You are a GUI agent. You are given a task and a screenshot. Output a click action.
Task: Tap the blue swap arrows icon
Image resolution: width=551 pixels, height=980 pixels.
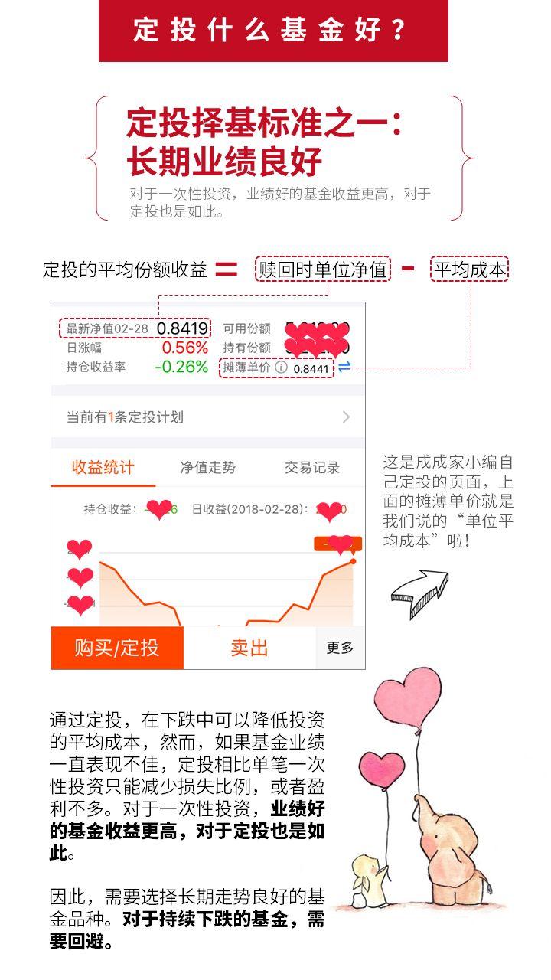click(x=344, y=367)
